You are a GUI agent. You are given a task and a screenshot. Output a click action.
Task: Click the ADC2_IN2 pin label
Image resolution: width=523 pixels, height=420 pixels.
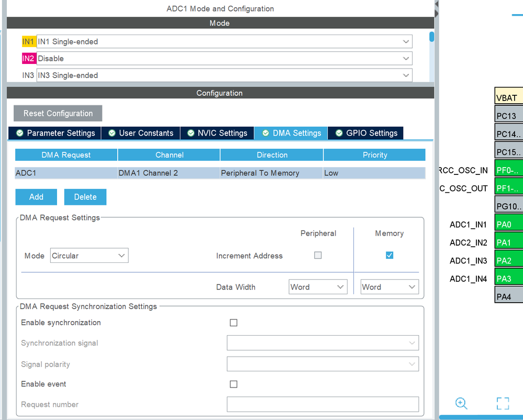[468, 242]
